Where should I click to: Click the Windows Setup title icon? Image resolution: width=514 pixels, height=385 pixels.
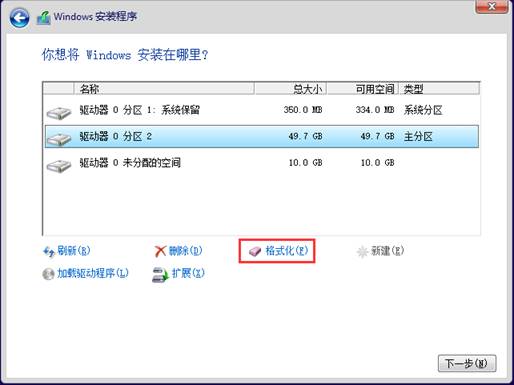(43, 18)
